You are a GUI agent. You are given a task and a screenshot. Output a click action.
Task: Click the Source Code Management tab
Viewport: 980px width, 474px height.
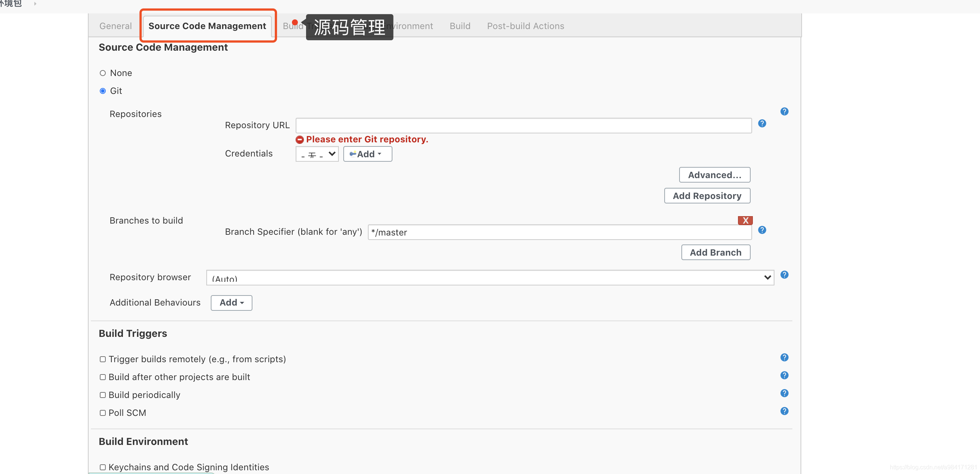[207, 26]
